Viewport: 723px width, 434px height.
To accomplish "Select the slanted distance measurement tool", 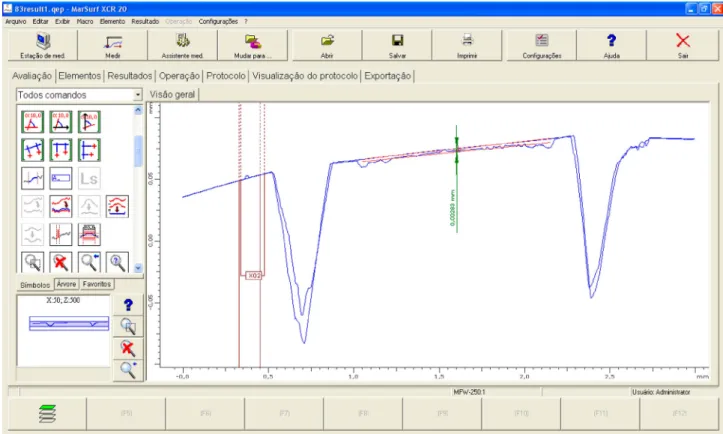I will click(33, 150).
